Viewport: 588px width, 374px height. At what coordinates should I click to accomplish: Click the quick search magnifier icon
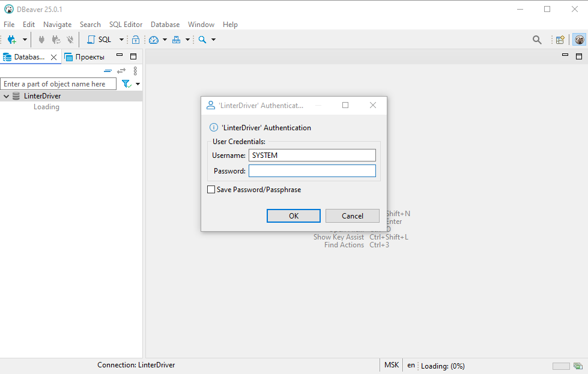coord(536,39)
